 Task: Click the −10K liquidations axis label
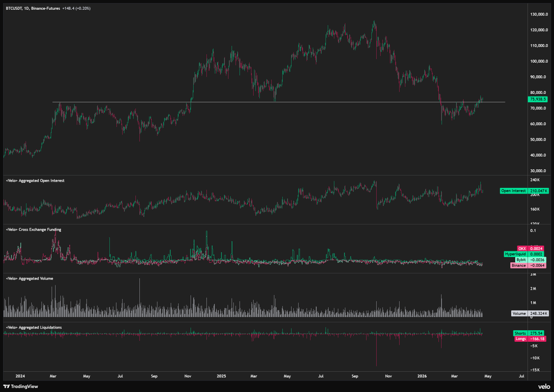tap(535, 358)
